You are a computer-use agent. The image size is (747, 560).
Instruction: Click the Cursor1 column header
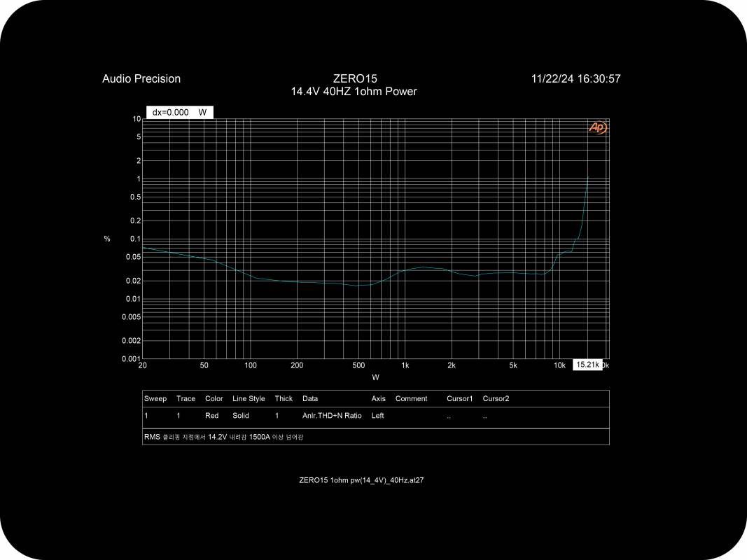460,398
